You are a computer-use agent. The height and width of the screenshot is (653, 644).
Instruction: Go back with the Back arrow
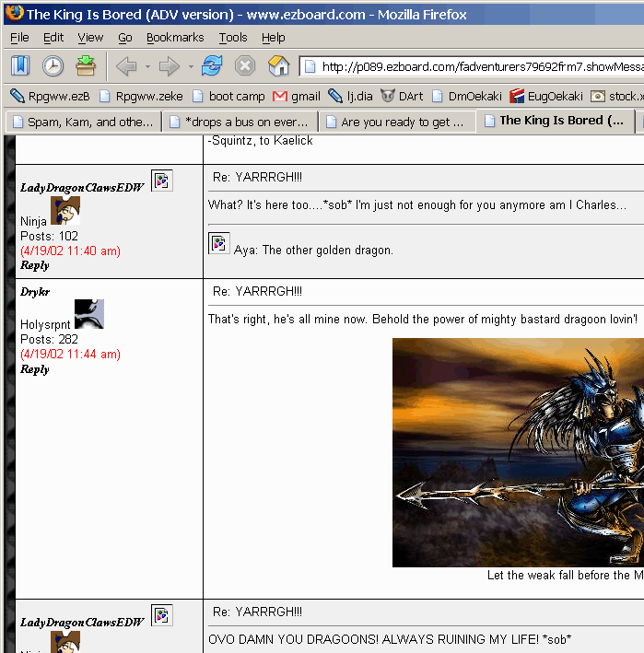(x=126, y=66)
